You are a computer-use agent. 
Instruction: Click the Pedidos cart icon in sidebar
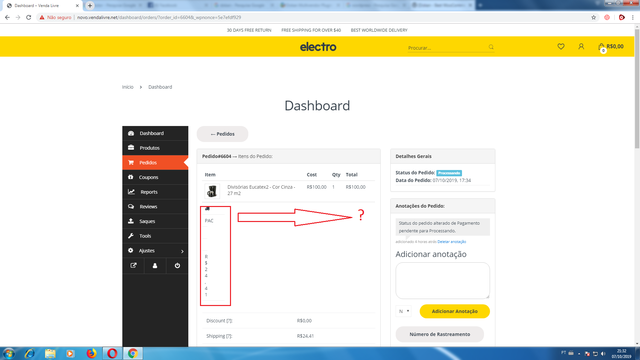[x=131, y=162]
